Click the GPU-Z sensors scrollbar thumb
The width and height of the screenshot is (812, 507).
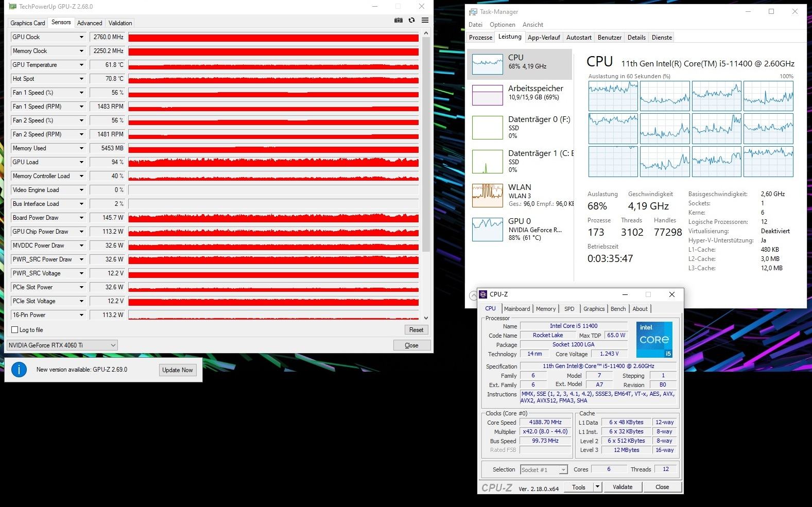(x=426, y=144)
